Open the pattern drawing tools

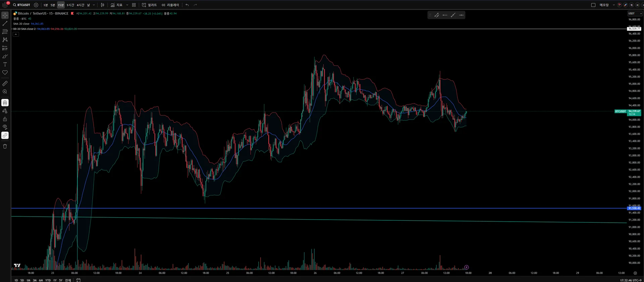pos(5,40)
